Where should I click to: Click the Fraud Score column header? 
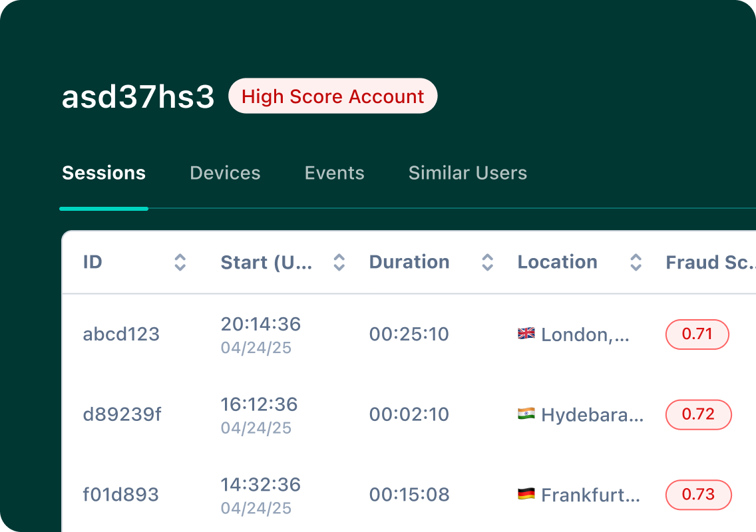709,262
